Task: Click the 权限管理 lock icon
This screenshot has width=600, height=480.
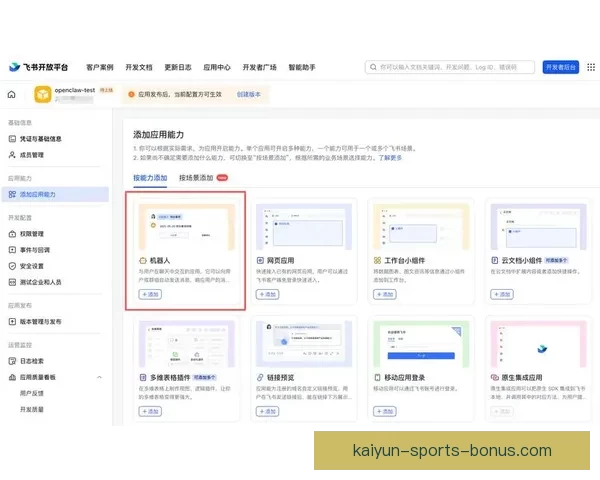Action: pos(12,233)
